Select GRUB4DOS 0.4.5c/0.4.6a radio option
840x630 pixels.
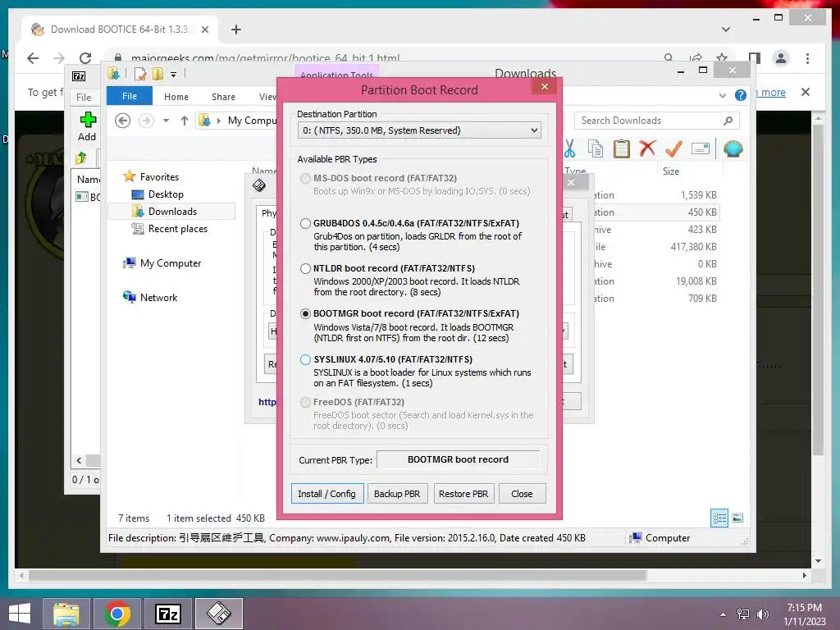coord(305,223)
